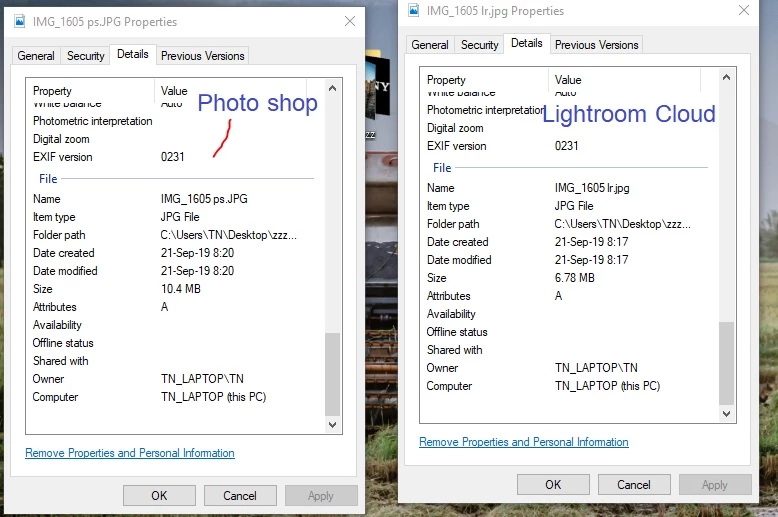Viewport: 778px width, 517px height.
Task: Select Date modified '21-Sep-19 8:20' value
Action: [197, 271]
